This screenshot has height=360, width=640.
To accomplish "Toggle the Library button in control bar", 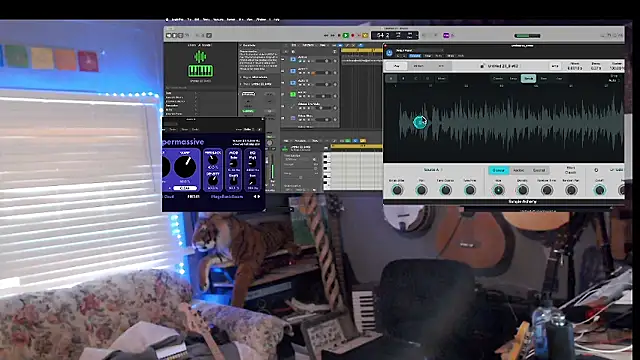I will point(169,36).
